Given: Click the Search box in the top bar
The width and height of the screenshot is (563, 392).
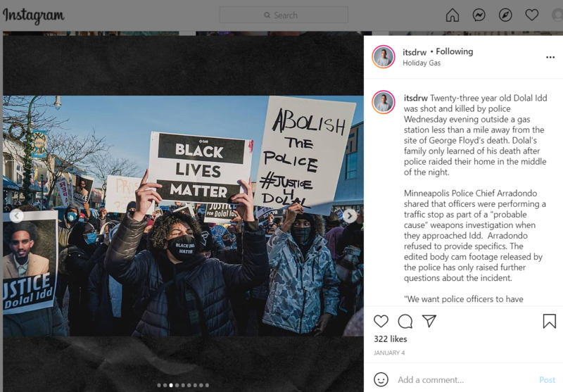Looking at the screenshot, I should click(284, 15).
